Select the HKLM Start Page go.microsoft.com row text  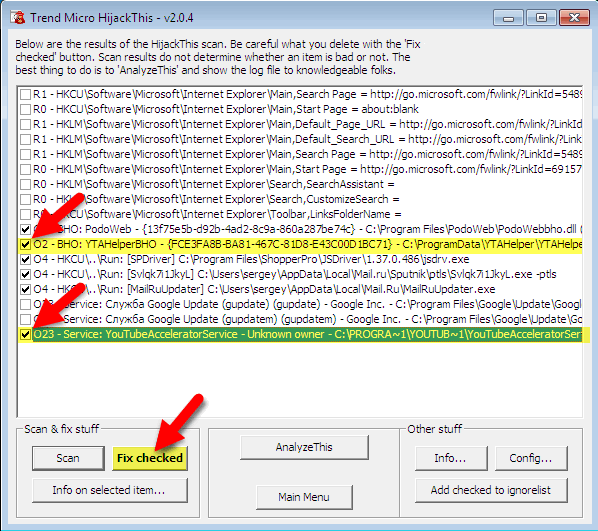(307, 169)
